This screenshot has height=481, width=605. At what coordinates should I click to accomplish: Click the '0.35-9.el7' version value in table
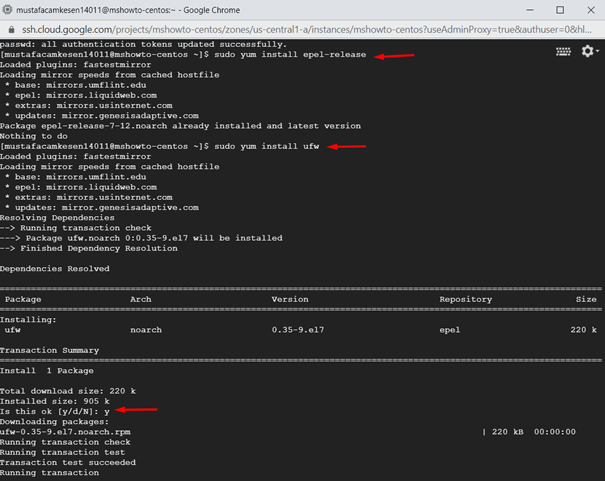tap(298, 330)
